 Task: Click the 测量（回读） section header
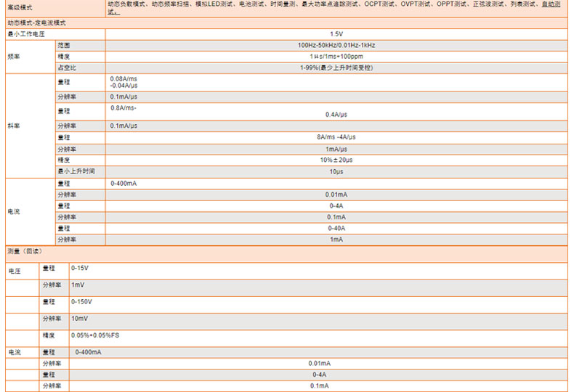(25, 251)
